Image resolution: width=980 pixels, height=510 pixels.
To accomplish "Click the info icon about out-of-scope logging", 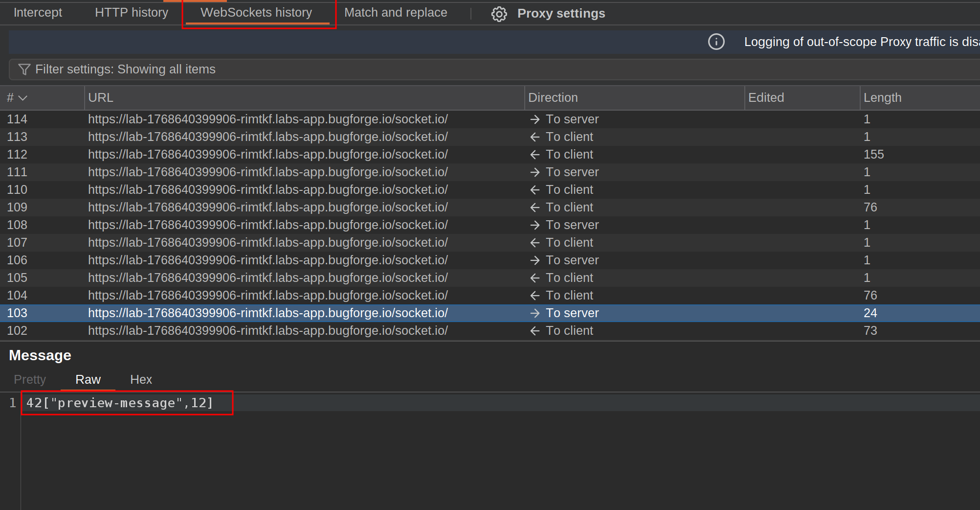I will tap(716, 42).
